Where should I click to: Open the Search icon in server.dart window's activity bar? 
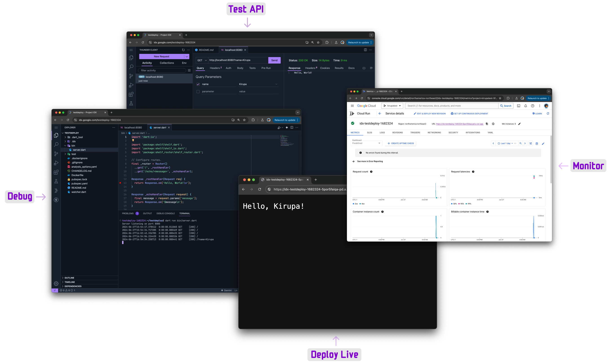point(56,144)
